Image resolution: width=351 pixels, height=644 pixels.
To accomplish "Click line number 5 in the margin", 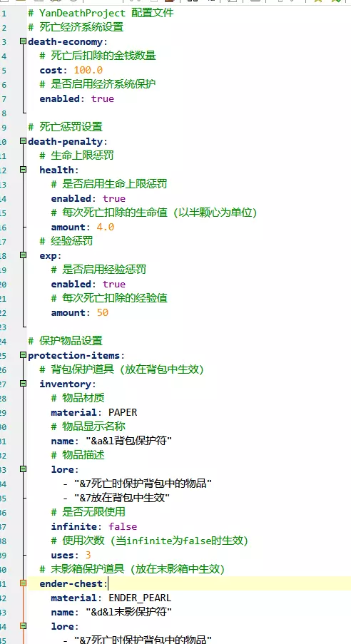I will click(4, 71).
